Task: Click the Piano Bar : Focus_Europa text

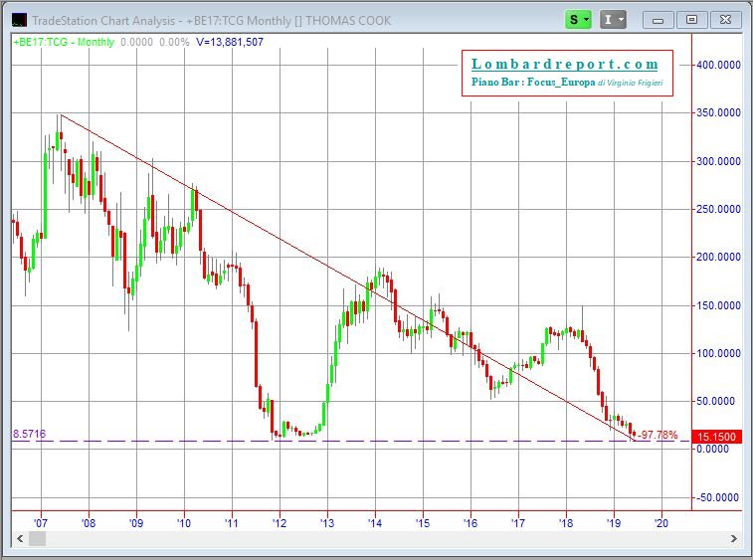Action: click(533, 83)
